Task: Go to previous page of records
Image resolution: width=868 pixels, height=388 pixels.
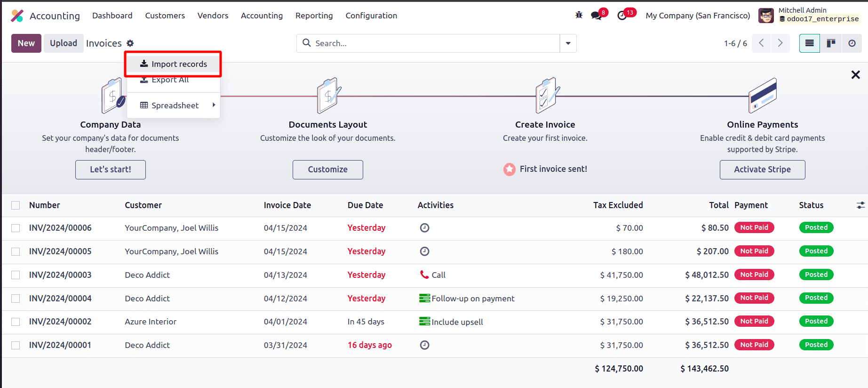Action: pyautogui.click(x=761, y=43)
